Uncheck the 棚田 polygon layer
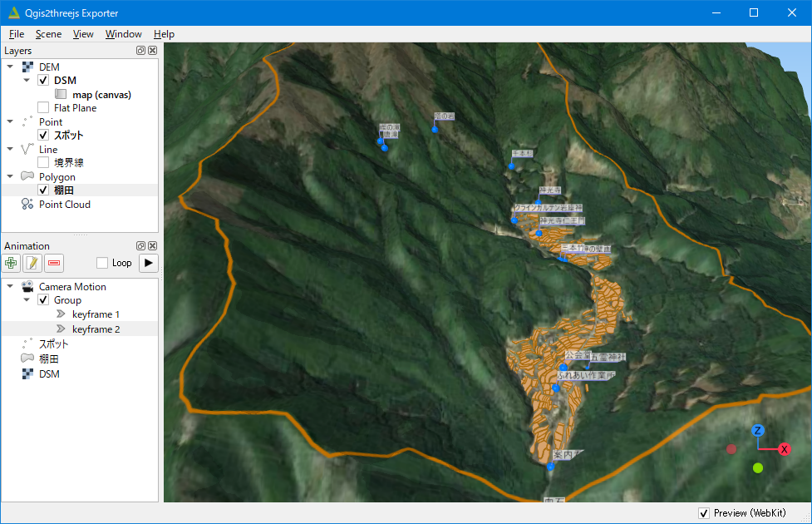This screenshot has height=524, width=812. pos(43,190)
